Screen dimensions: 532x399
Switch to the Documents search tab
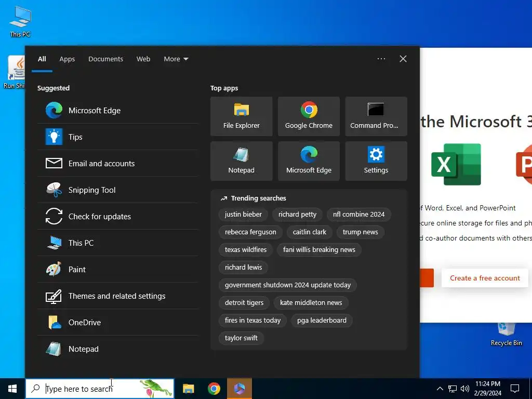point(106,59)
